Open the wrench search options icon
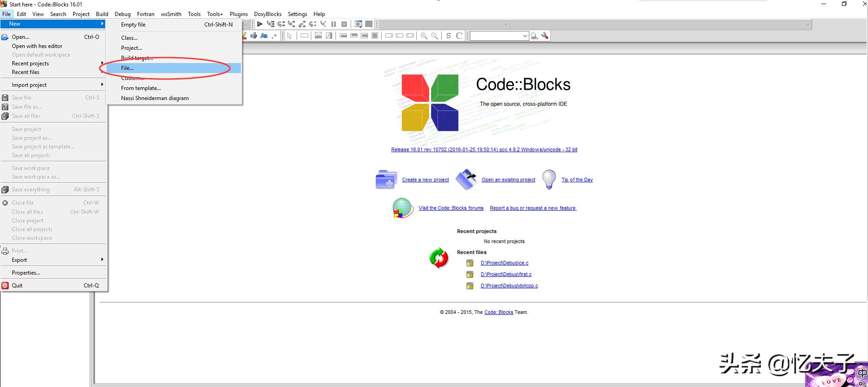The height and width of the screenshot is (387, 868). click(x=545, y=36)
